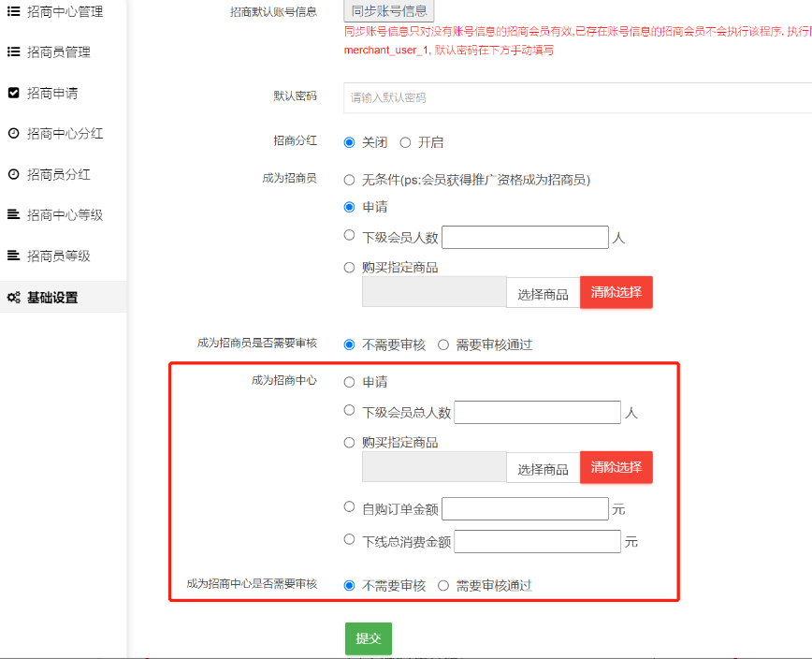Click the bars icon beside 招商中心等级
812x659 pixels.
pyautogui.click(x=13, y=214)
